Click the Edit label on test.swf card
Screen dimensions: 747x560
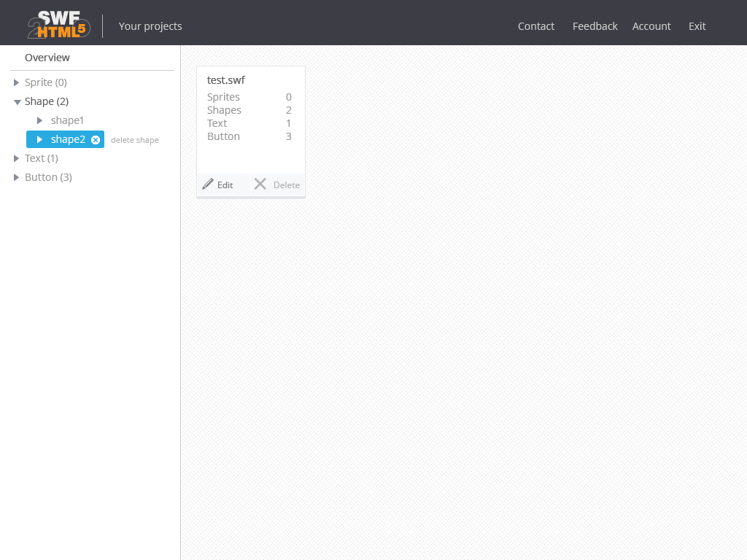225,185
